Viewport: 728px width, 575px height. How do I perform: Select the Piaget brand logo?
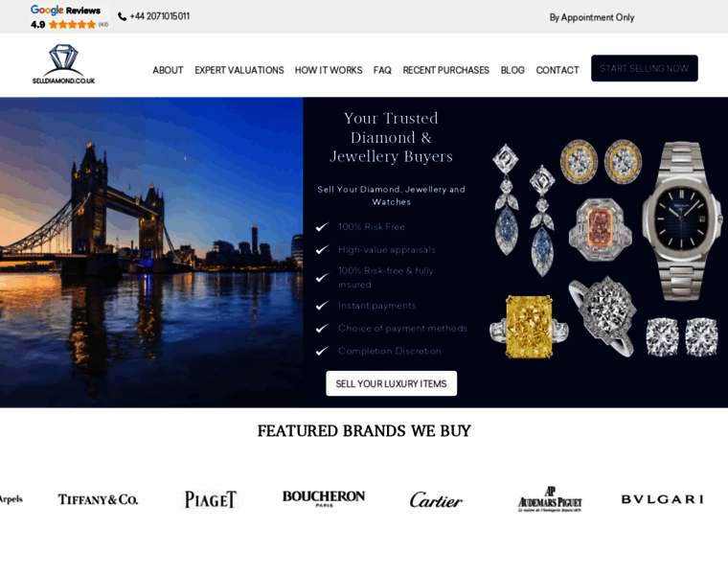[x=211, y=499]
